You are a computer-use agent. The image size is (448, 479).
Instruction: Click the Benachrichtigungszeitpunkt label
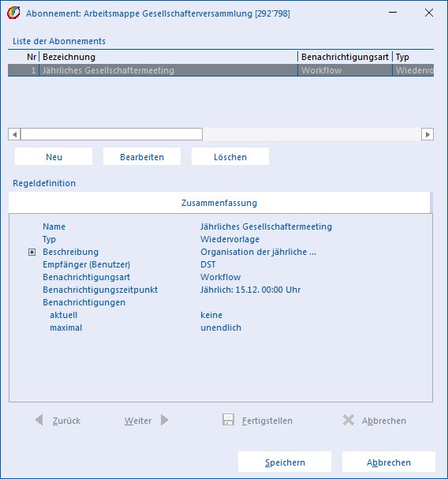[100, 290]
